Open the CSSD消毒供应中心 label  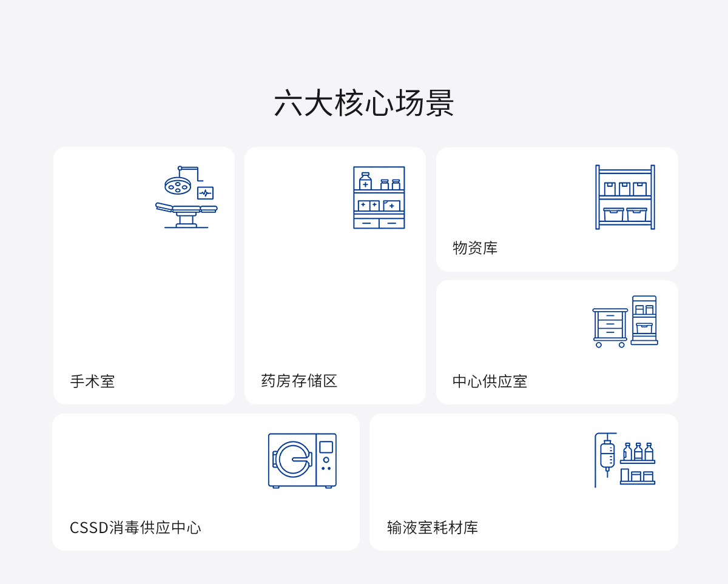pos(135,528)
